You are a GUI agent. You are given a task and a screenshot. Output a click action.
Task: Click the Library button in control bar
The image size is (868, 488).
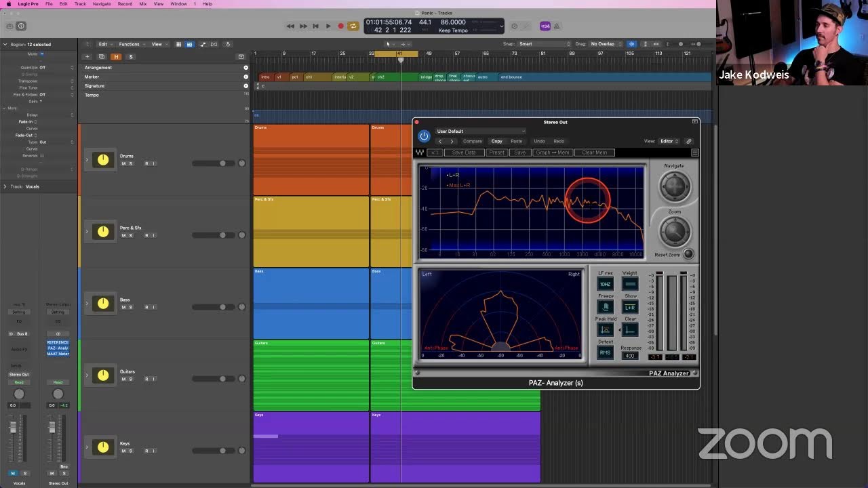tap(9, 26)
